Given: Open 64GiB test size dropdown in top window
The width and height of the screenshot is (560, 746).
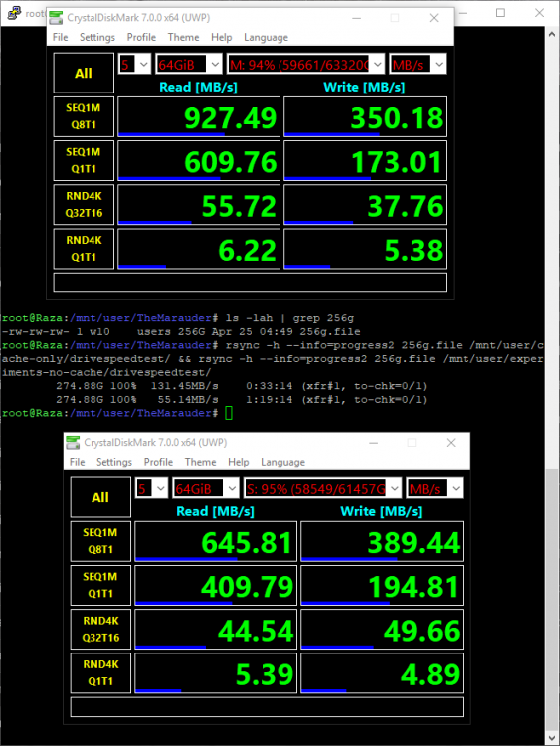Looking at the screenshot, I should click(189, 64).
